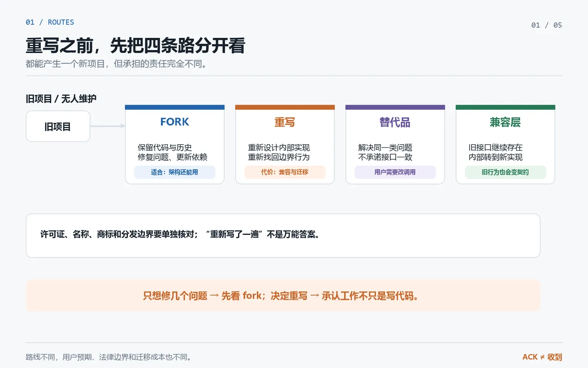Screen dimensions: 588x368
Task: Click the 适合:架构还能用 blue pill
Action: [175, 172]
